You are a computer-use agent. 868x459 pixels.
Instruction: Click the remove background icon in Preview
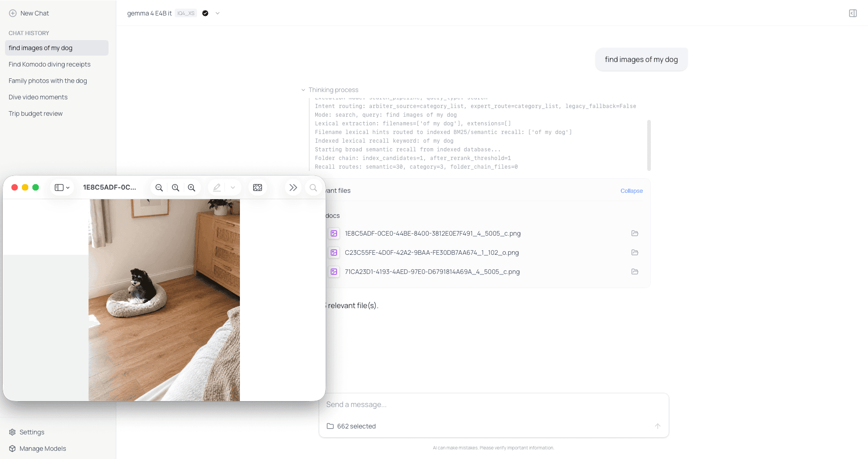(258, 187)
